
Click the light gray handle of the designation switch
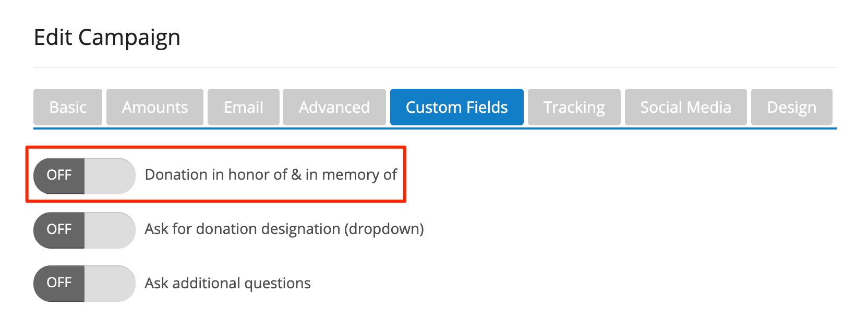[110, 230]
